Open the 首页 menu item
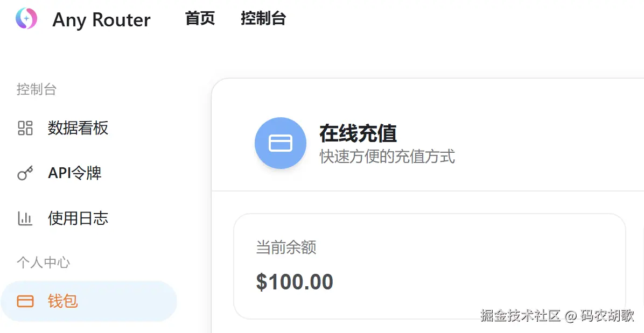 pyautogui.click(x=200, y=18)
